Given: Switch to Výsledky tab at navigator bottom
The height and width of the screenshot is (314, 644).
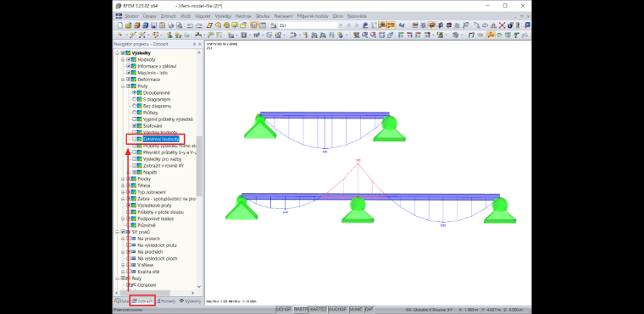Looking at the screenshot, I should (191, 300).
